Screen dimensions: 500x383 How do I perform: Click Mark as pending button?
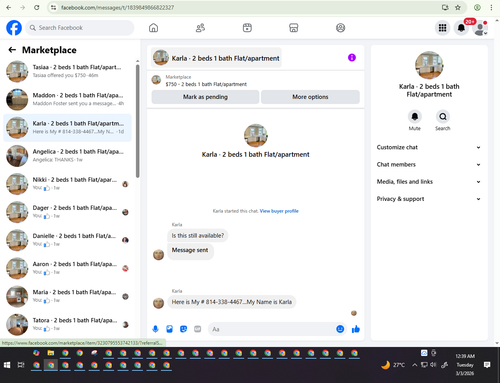pos(205,97)
